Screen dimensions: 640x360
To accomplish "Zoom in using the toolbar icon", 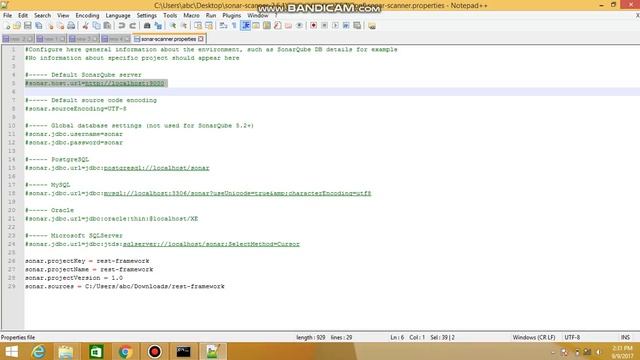I will [x=173, y=26].
